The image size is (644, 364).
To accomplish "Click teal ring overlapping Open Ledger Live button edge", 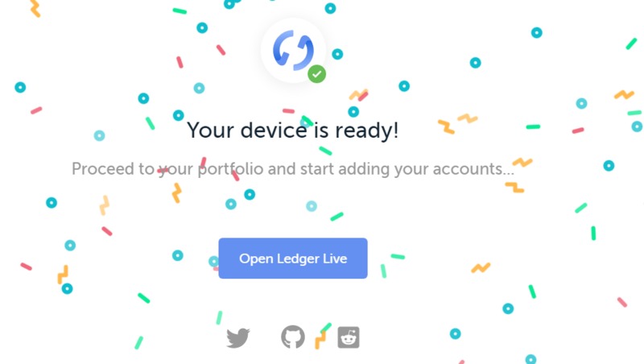I will coord(214,261).
